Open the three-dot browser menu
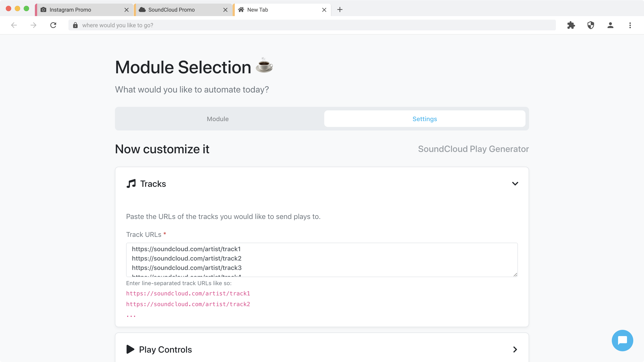Screen dimensions: 644x362 (630, 25)
